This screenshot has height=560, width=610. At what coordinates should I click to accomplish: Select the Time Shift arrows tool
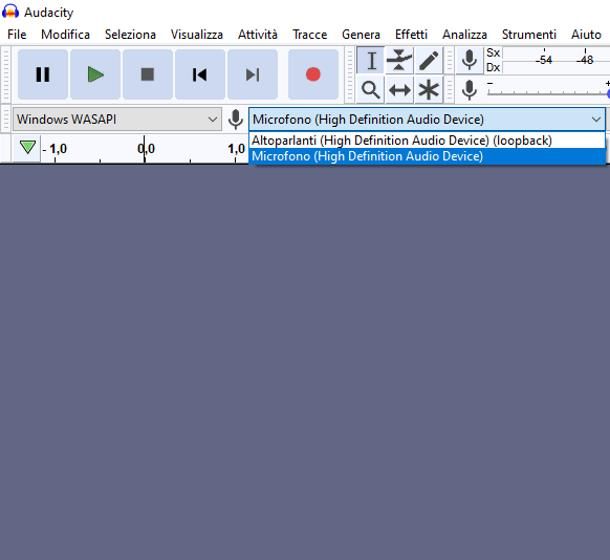coord(399,90)
